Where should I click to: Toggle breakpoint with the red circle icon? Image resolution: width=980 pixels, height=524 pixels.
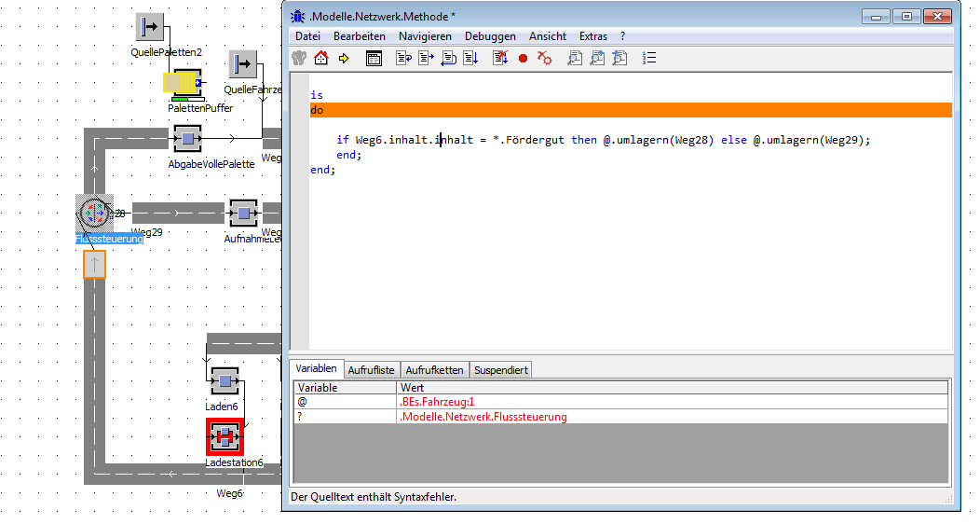click(524, 58)
